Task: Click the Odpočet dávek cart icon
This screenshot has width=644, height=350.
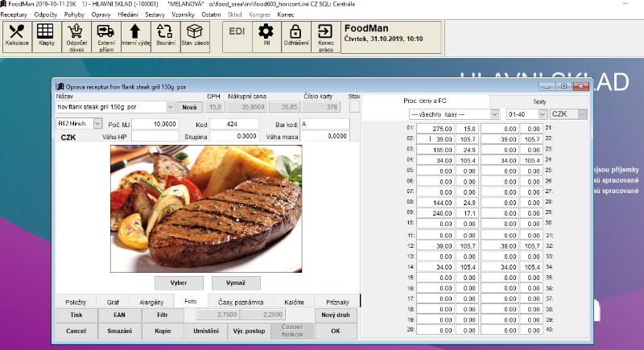Action: [x=76, y=37]
